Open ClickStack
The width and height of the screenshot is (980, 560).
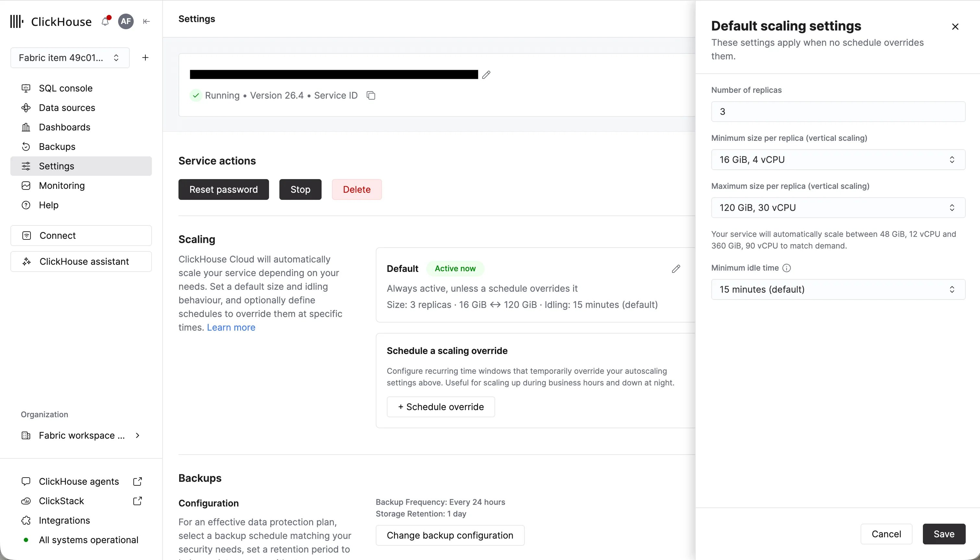(61, 501)
